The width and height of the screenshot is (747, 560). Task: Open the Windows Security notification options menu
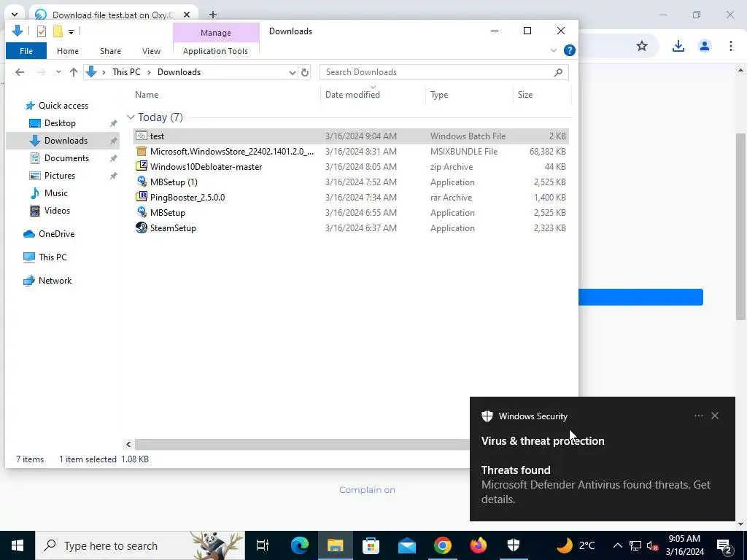pos(698,416)
